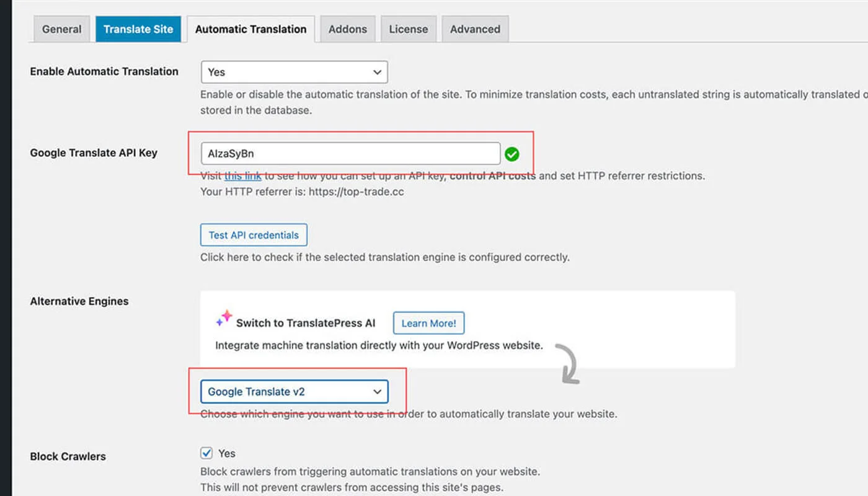Screen dimensions: 868x496
Task: Expand the Google Translate v2 engine dropdown
Action: [294, 392]
